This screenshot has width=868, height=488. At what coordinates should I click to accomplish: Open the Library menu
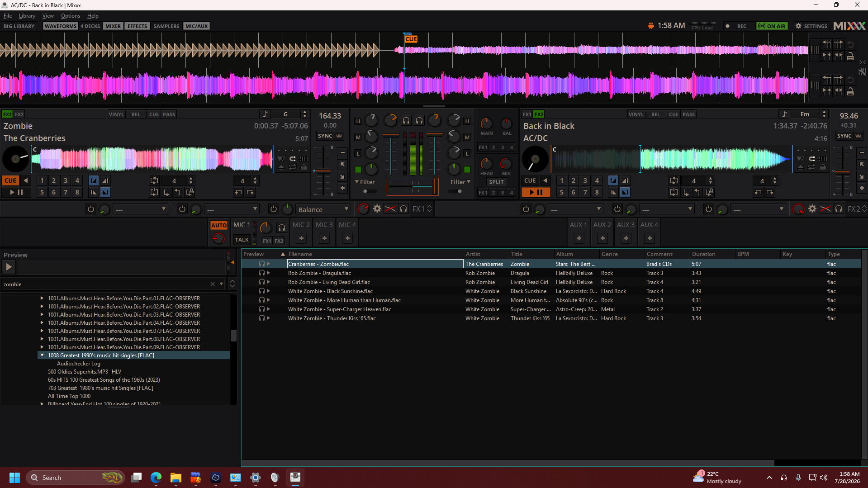27,15
